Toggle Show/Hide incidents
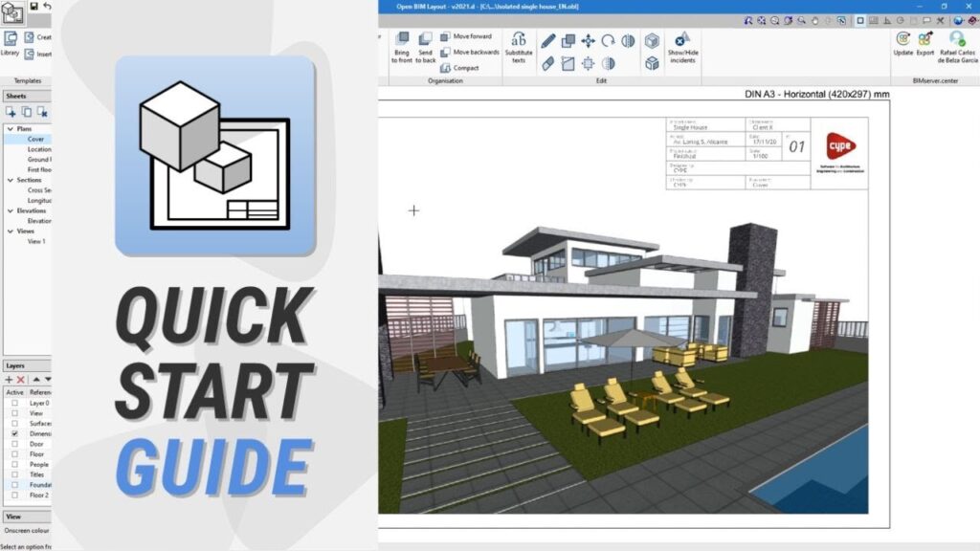 pyautogui.click(x=681, y=39)
